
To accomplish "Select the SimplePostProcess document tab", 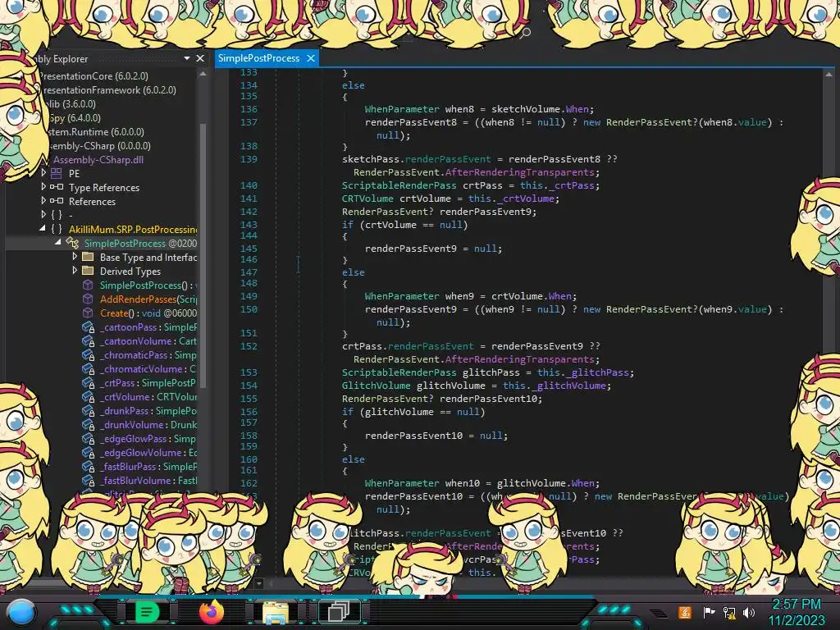I will tap(258, 58).
